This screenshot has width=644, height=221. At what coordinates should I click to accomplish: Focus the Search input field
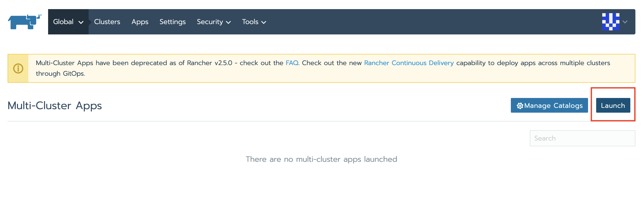coord(582,138)
